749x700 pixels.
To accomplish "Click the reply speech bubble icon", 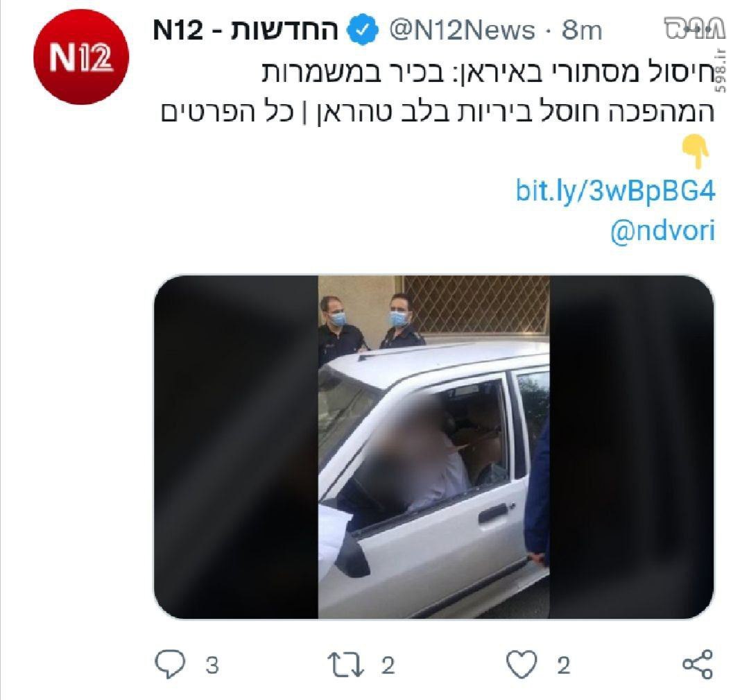I will pyautogui.click(x=170, y=664).
